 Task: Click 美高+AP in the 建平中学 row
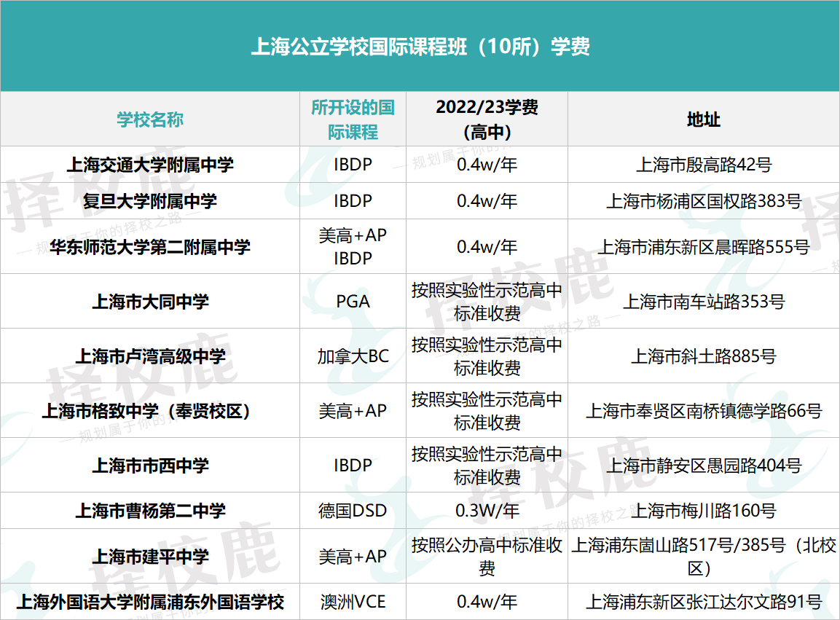point(353,556)
